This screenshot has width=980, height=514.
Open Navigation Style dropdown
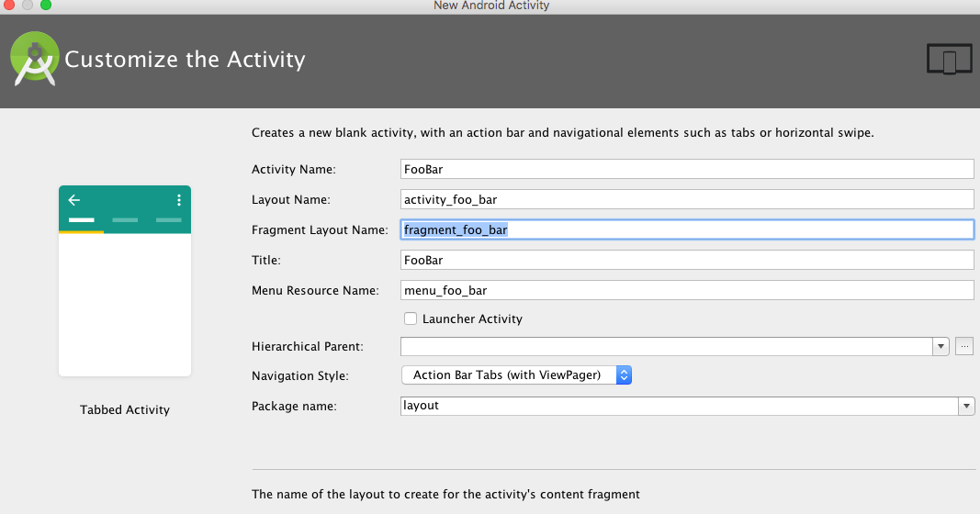coord(516,374)
